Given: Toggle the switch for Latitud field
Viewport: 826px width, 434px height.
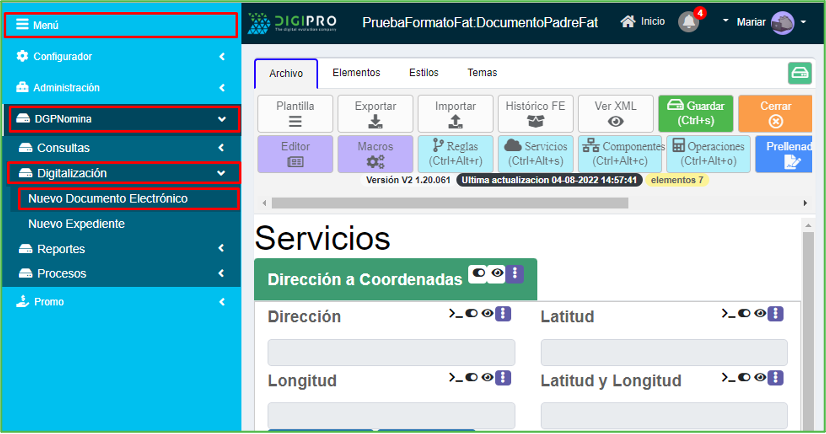Looking at the screenshot, I should [745, 314].
